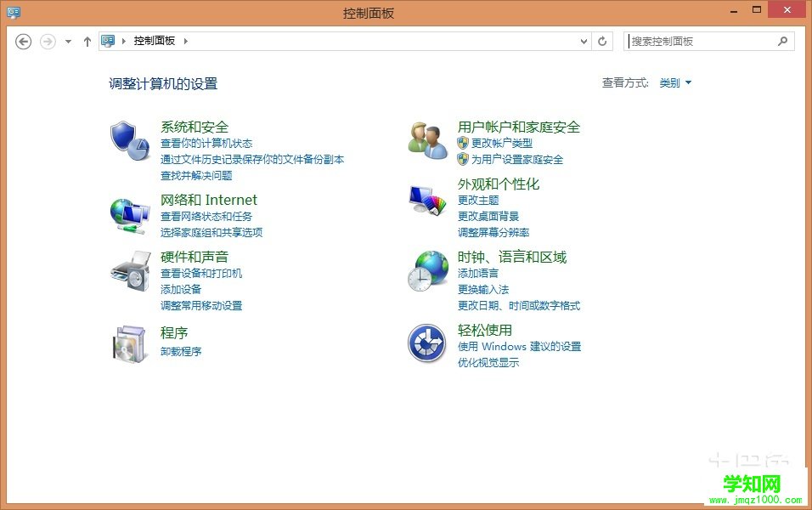Image resolution: width=812 pixels, height=510 pixels.
Task: Open the 外观和个性化 heading
Action: (499, 184)
